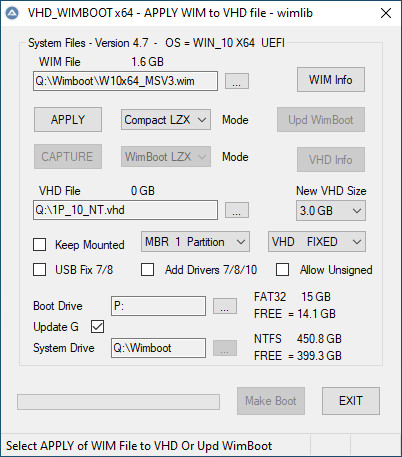Browse for WIM file with ellipsis button
Image resolution: width=402 pixels, height=457 pixels.
point(237,81)
